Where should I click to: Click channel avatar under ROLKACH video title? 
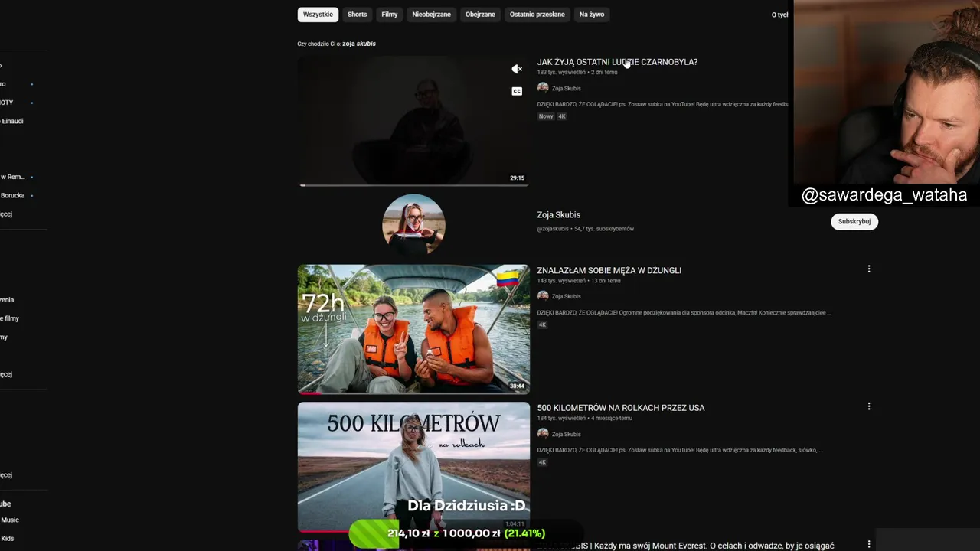point(543,434)
